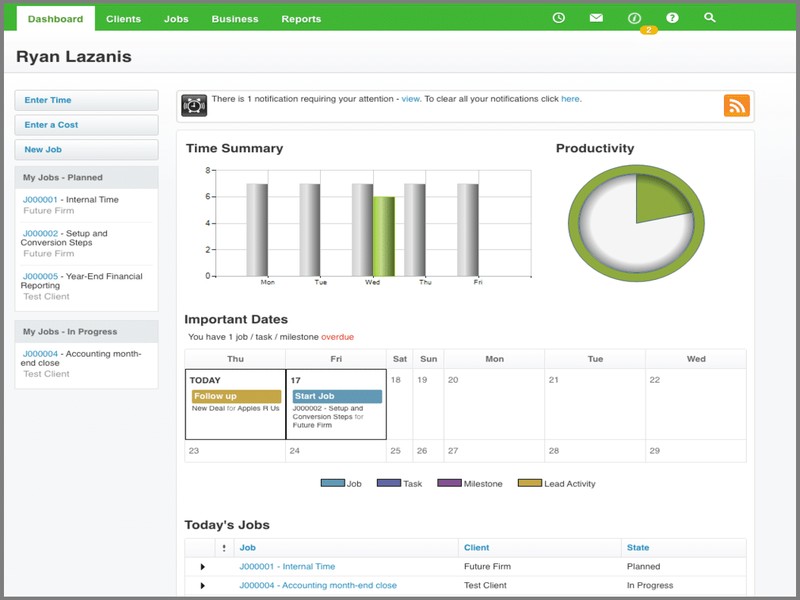Open the timer clock icon in toolbar
The width and height of the screenshot is (800, 600).
pyautogui.click(x=558, y=16)
